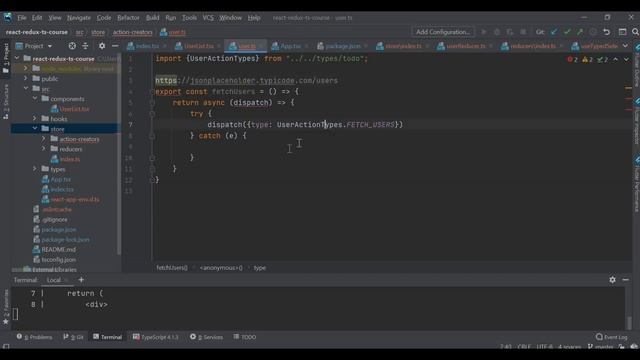Expand all in Project panel toolbar
The height and width of the screenshot is (360, 640).
tap(85, 46)
